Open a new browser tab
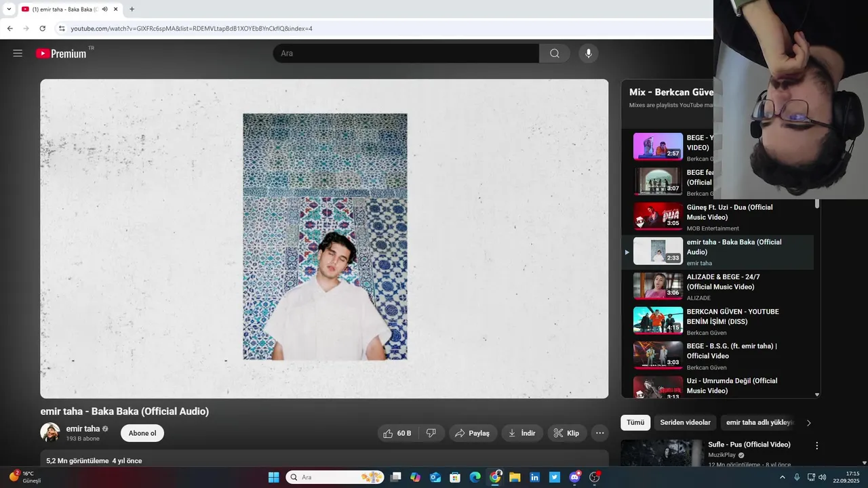Screen dimensions: 868x488 132,9
